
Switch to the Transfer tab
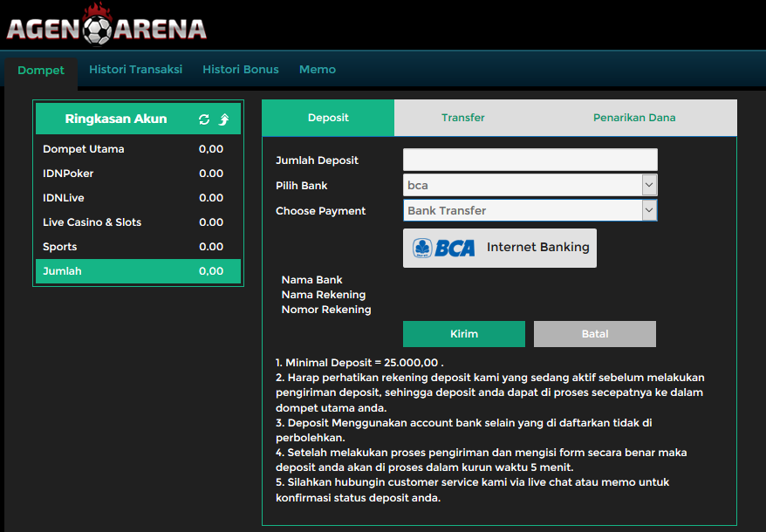(x=463, y=118)
